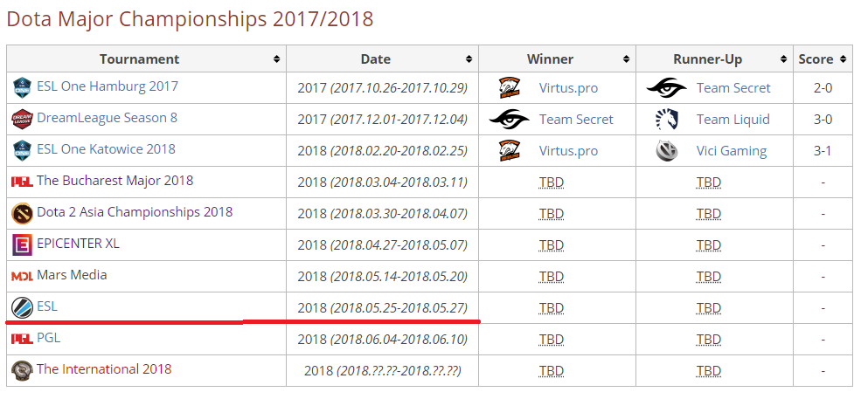Open The Bucharest Major 2018 link
The height and width of the screenshot is (399, 868).
click(x=115, y=181)
